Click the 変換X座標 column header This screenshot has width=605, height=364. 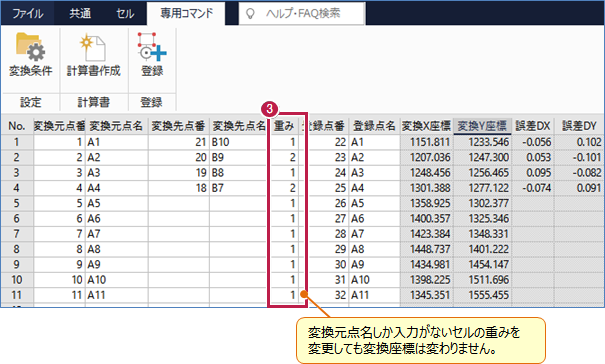426,126
